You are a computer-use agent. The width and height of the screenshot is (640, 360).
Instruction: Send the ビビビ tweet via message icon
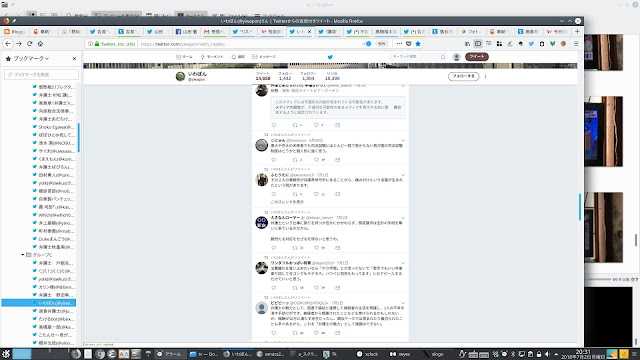(338, 333)
